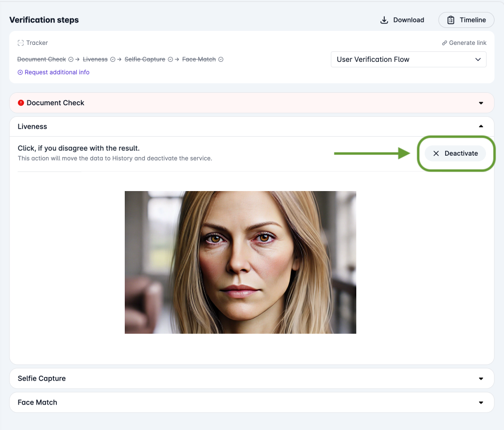Collapse the Liveness section arrow
504x430 pixels.
tap(481, 127)
